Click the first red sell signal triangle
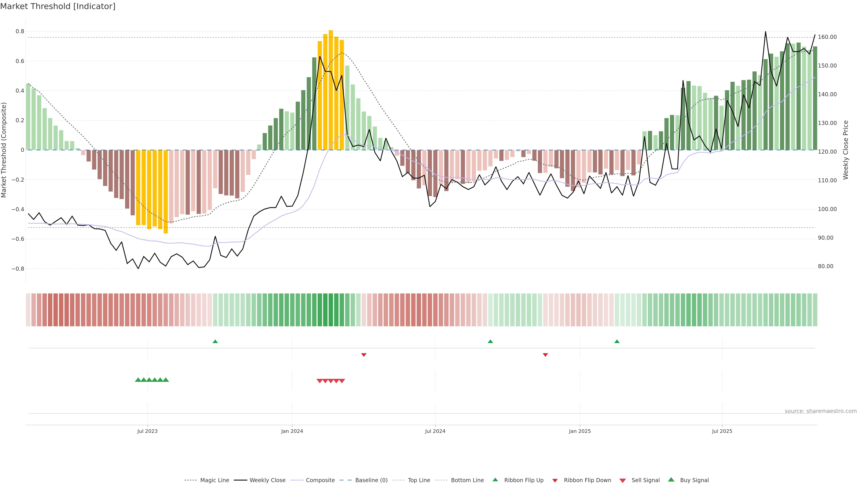Viewport: 868px width, 488px height. (319, 381)
